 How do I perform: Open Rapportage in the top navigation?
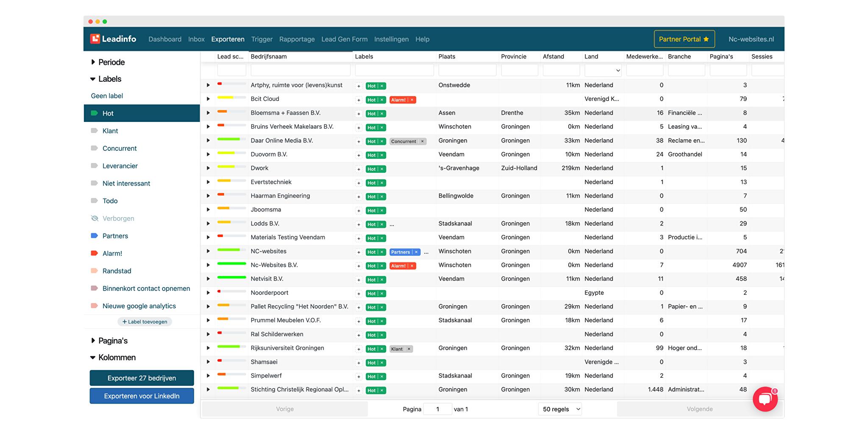click(x=297, y=39)
